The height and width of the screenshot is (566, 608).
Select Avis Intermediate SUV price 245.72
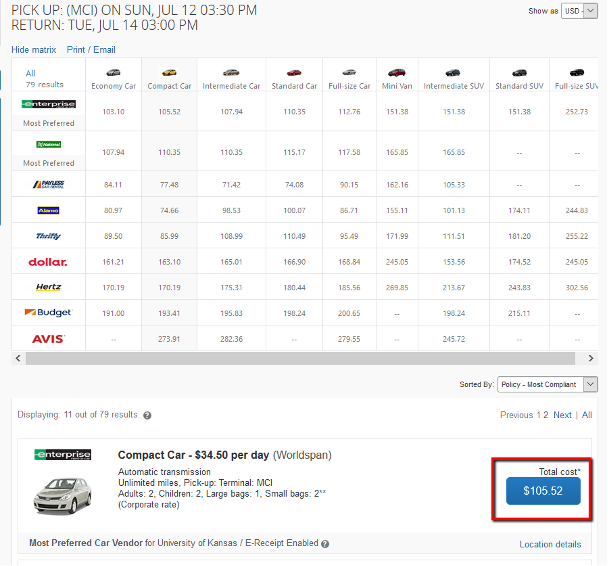click(453, 339)
